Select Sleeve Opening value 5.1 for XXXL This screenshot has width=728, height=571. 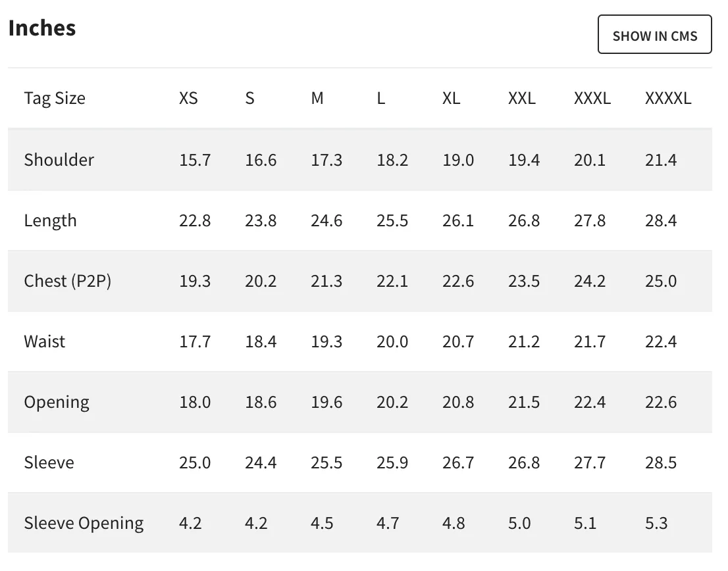point(585,523)
